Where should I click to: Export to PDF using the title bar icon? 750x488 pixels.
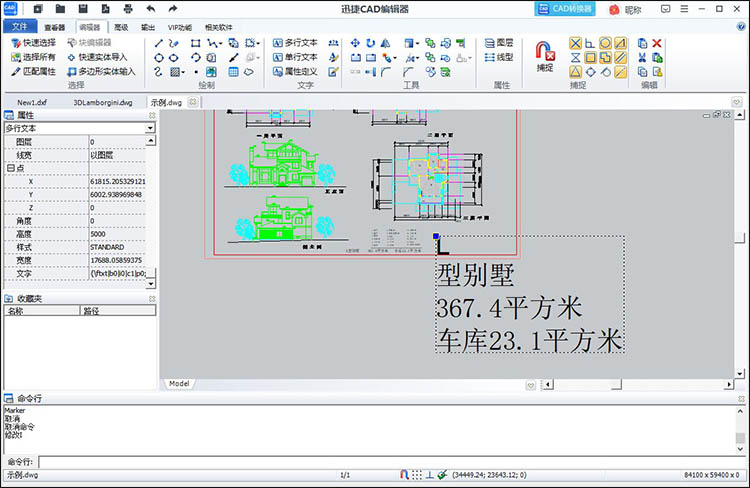pyautogui.click(x=105, y=9)
